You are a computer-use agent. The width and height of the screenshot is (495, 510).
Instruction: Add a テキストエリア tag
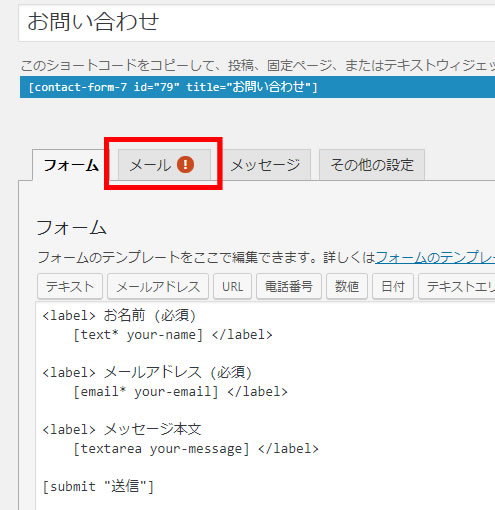click(x=457, y=286)
